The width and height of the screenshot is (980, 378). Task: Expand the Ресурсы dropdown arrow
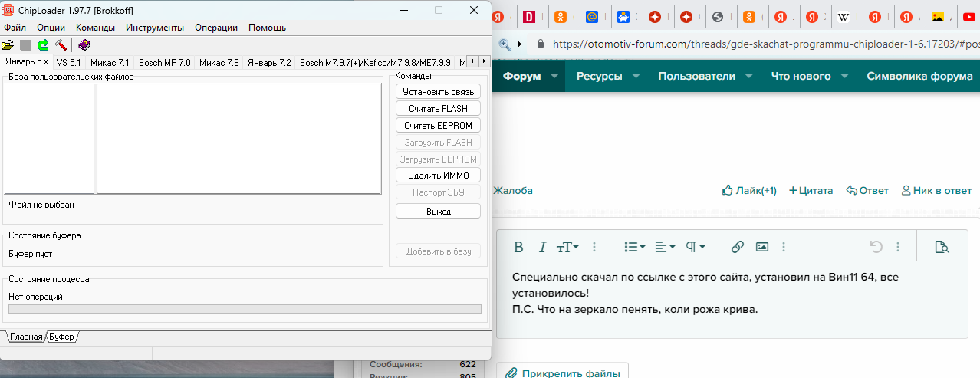coord(635,76)
